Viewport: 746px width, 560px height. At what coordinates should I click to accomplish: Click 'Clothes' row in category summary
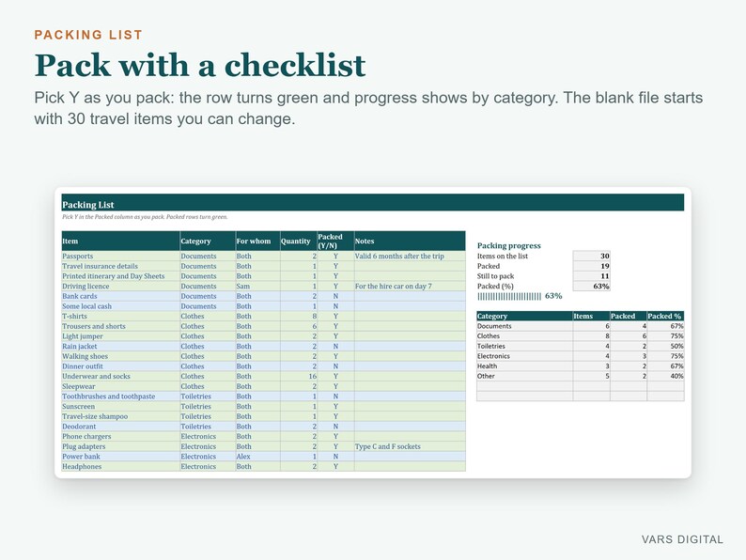tap(581, 335)
